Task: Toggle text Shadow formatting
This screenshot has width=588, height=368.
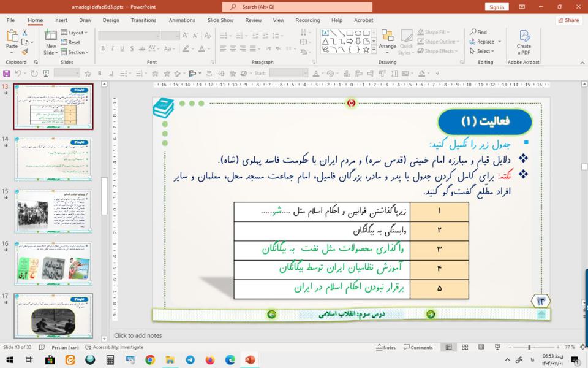Action: coord(132,49)
